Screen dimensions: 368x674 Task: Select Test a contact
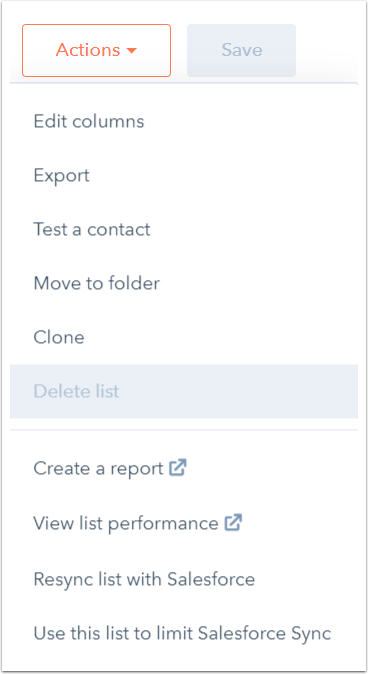184,230
